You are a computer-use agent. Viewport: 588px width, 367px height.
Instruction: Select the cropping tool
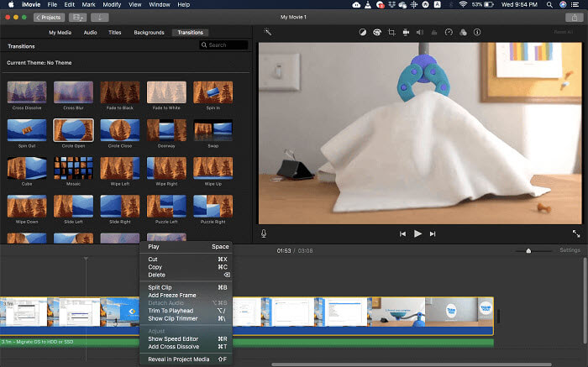pyautogui.click(x=391, y=33)
